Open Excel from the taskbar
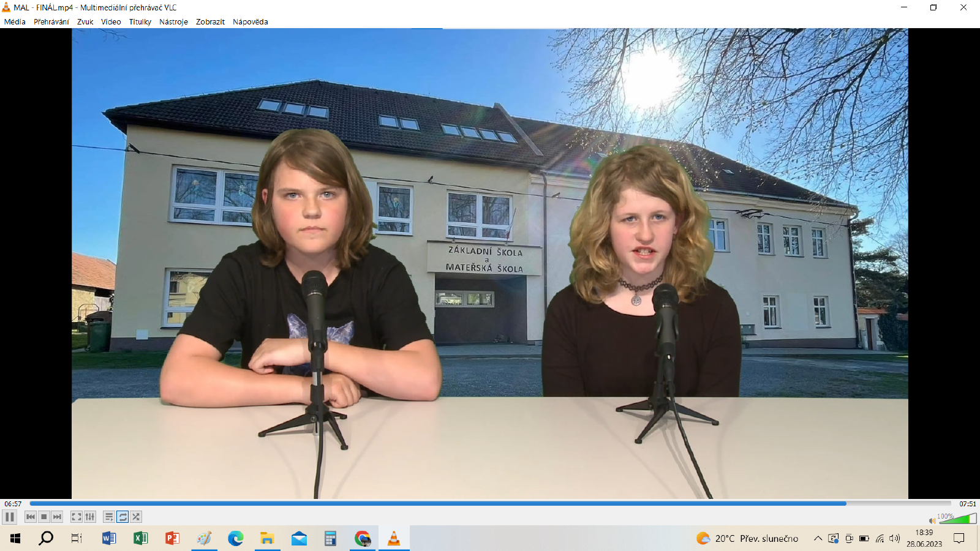The height and width of the screenshot is (551, 980). pos(141,539)
